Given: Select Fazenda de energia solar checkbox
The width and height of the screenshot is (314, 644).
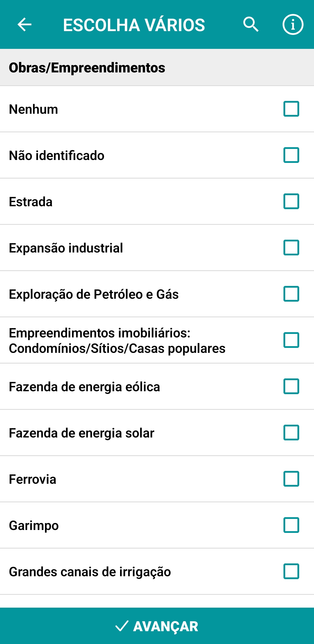Looking at the screenshot, I should pyautogui.click(x=291, y=433).
